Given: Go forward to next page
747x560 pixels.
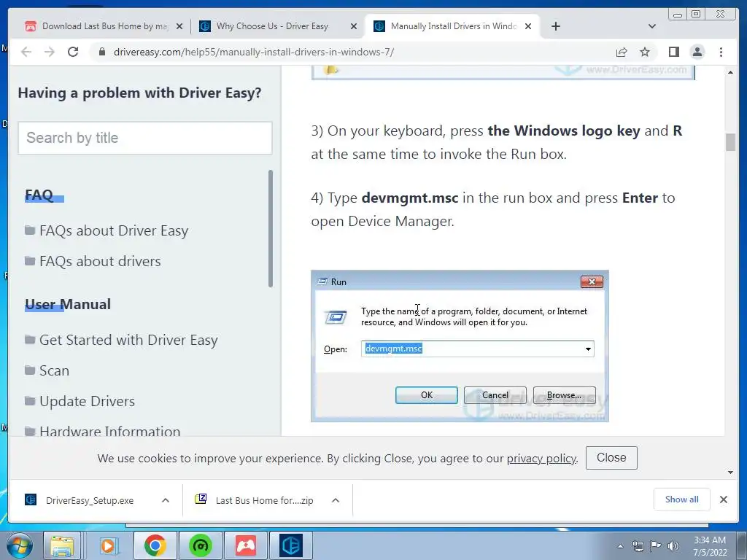Looking at the screenshot, I should click(50, 52).
